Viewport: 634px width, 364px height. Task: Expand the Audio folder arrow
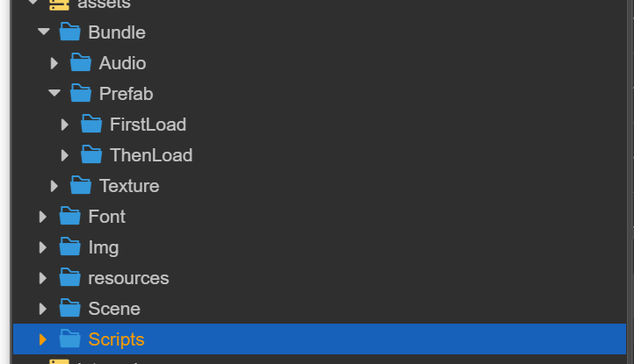point(54,63)
